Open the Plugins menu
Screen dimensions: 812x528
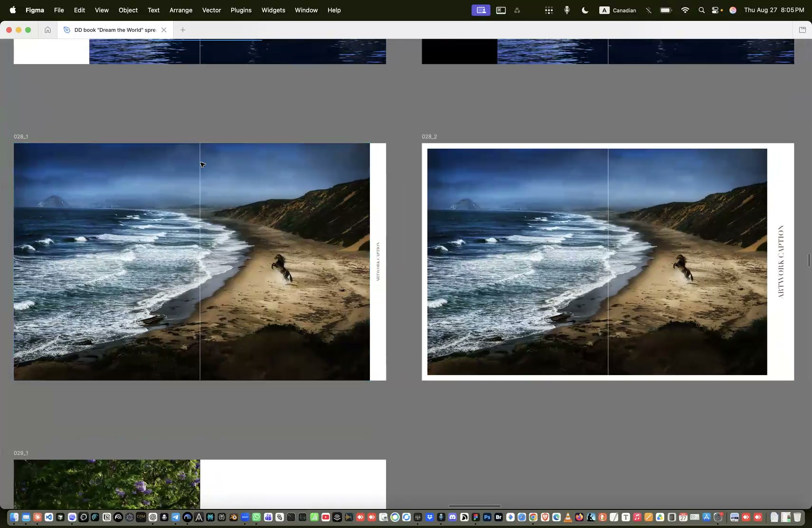point(241,10)
